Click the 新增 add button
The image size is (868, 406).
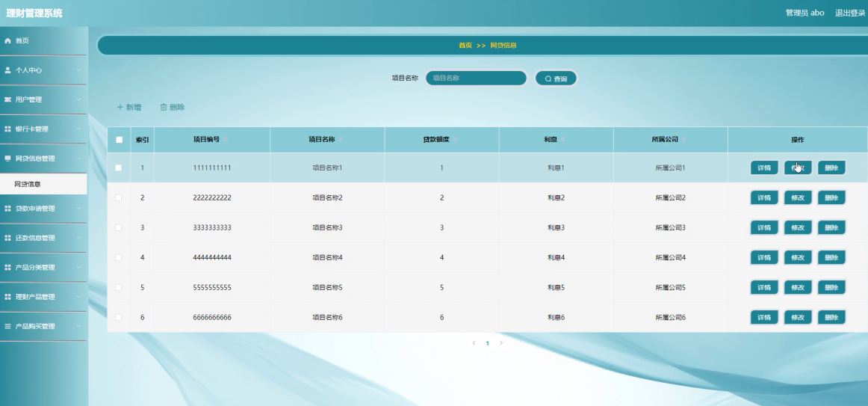tap(129, 108)
